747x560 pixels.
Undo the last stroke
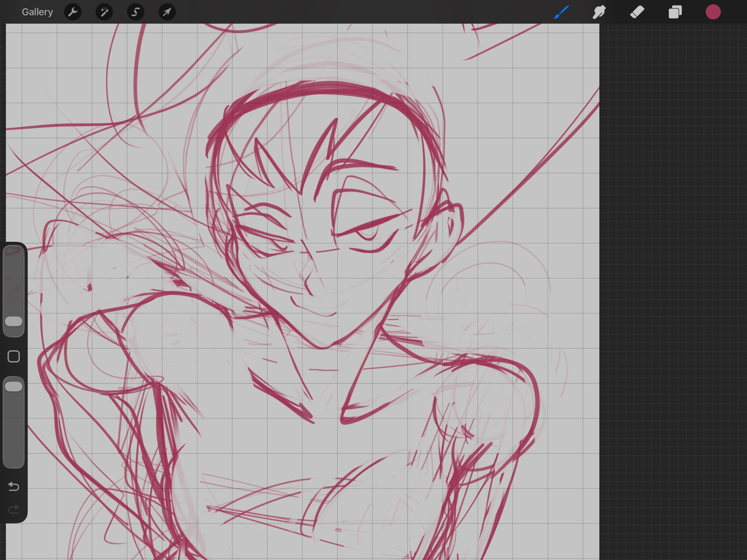click(14, 486)
